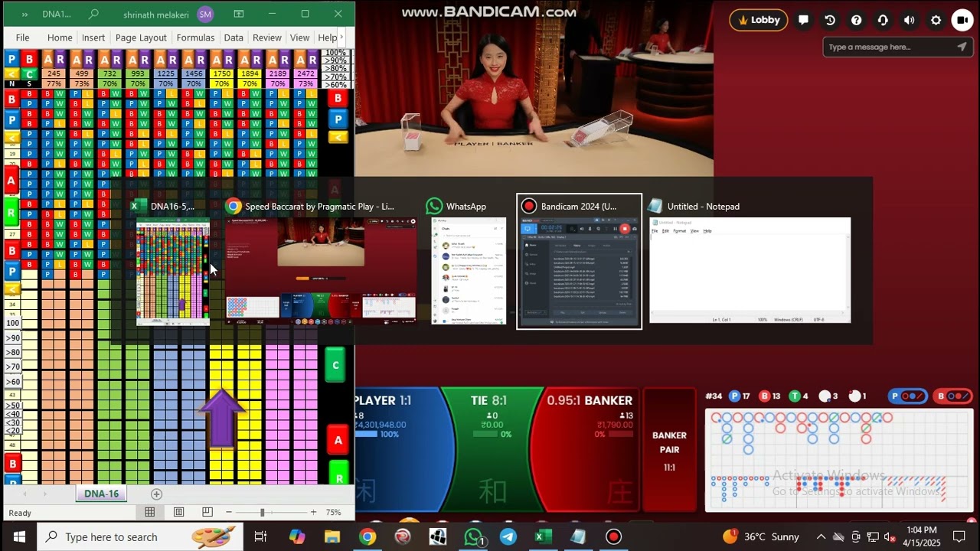This screenshot has height=551, width=980.
Task: Click the green C button in spreadsheet
Action: point(335,366)
